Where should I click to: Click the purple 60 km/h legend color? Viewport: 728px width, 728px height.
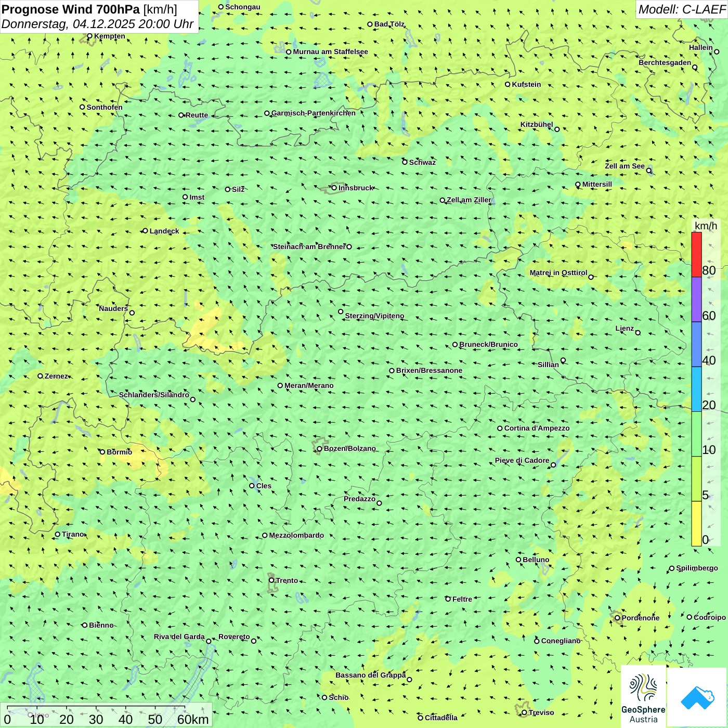(x=696, y=300)
